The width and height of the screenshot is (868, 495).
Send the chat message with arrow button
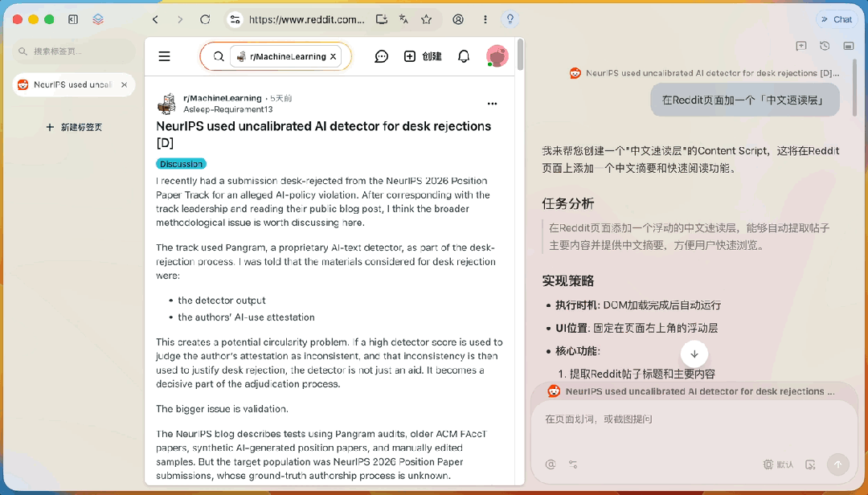pos(837,464)
